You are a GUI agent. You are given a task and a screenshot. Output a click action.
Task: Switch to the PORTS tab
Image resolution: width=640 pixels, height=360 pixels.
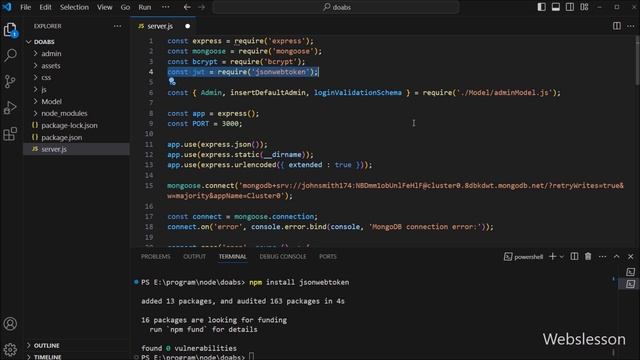click(327, 257)
